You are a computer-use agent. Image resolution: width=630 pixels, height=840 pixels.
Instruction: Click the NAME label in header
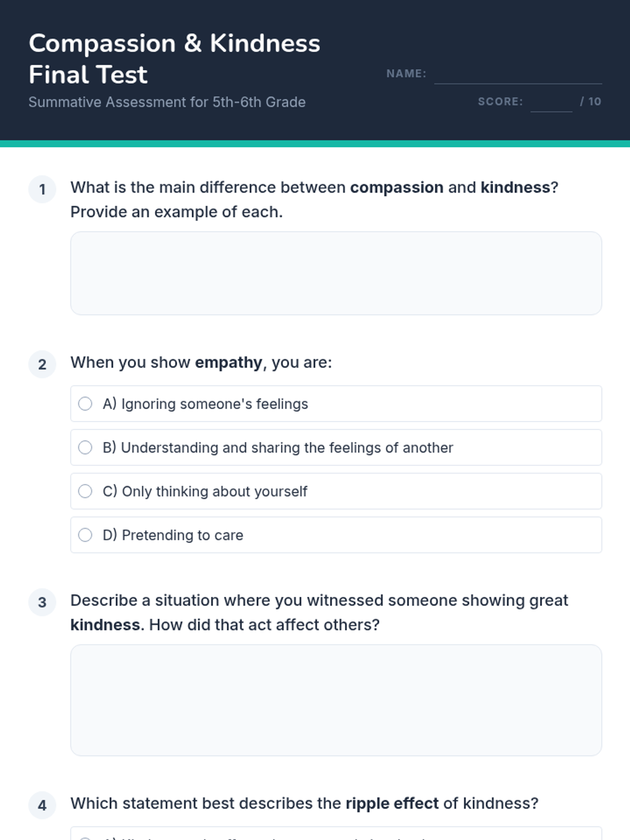(x=406, y=73)
